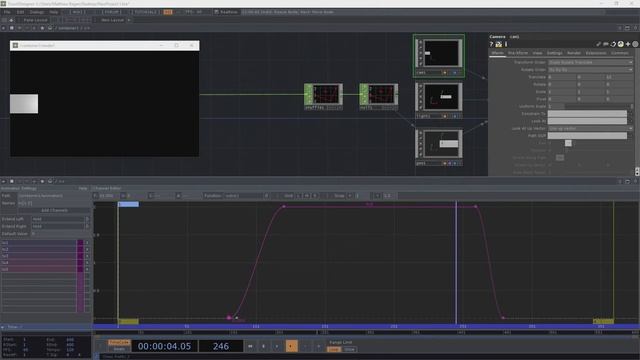Click the Constrain To parameter field
The width and height of the screenshot is (640, 360).
[x=587, y=113]
